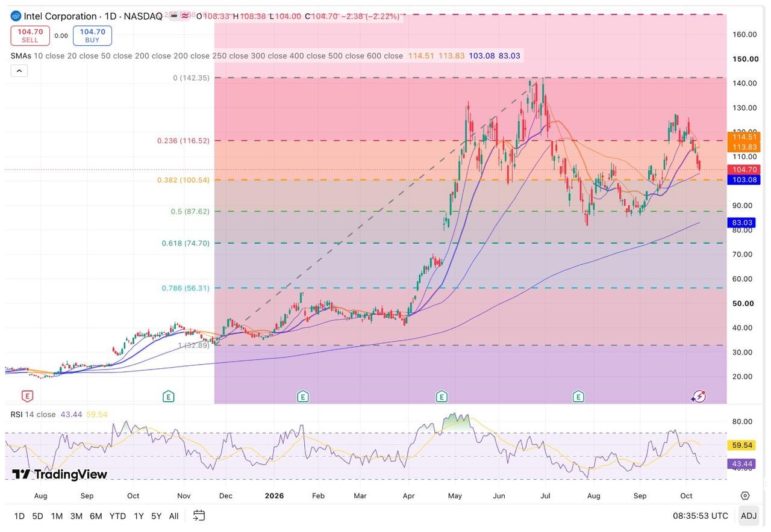This screenshot has height=532, width=771.
Task: Click the approximately-equal icon next to NASDAQ
Action: (x=186, y=16)
